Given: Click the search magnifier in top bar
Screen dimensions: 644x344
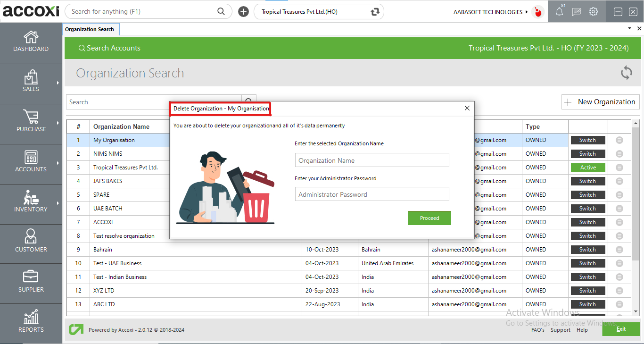Looking at the screenshot, I should (x=221, y=11).
